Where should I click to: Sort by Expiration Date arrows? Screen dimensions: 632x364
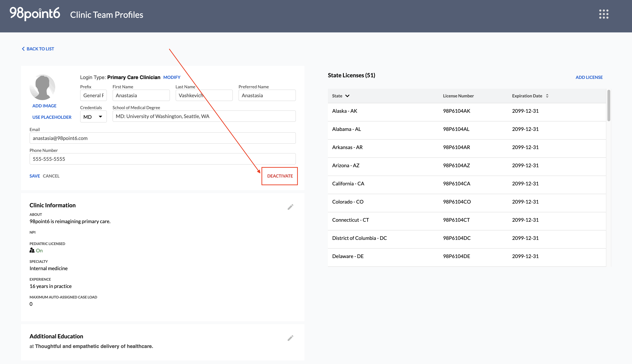tap(547, 96)
